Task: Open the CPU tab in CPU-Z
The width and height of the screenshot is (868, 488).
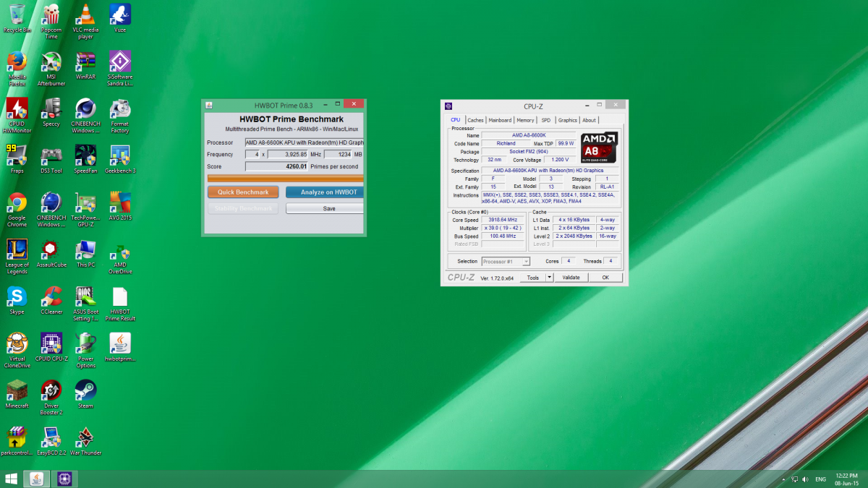Action: click(x=455, y=120)
